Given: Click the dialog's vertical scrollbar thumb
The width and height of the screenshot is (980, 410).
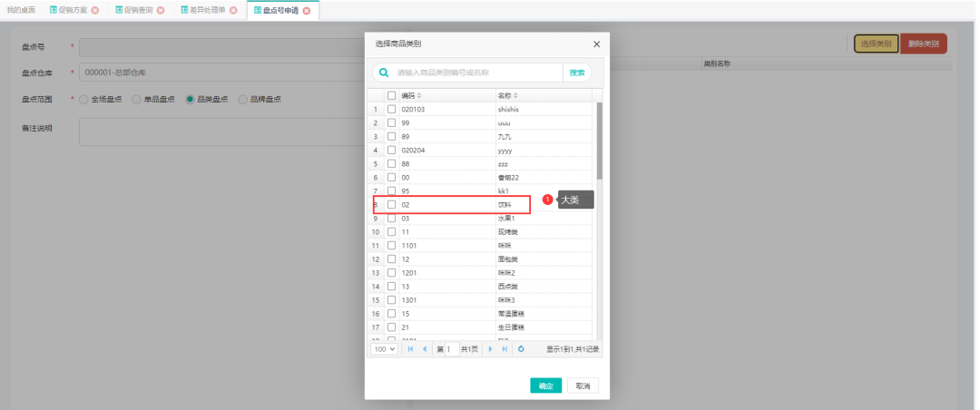Looking at the screenshot, I should coord(599,141).
